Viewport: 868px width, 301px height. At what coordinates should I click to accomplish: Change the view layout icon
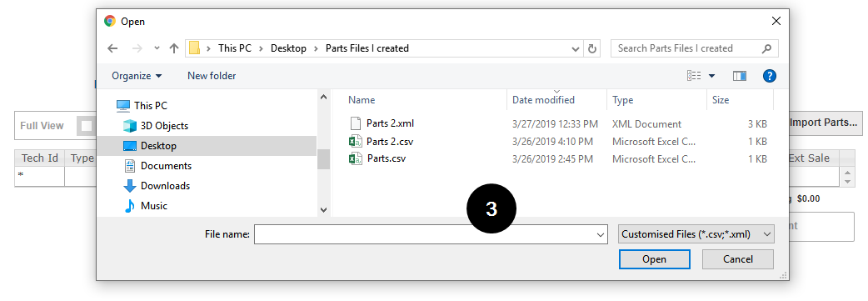pos(694,75)
